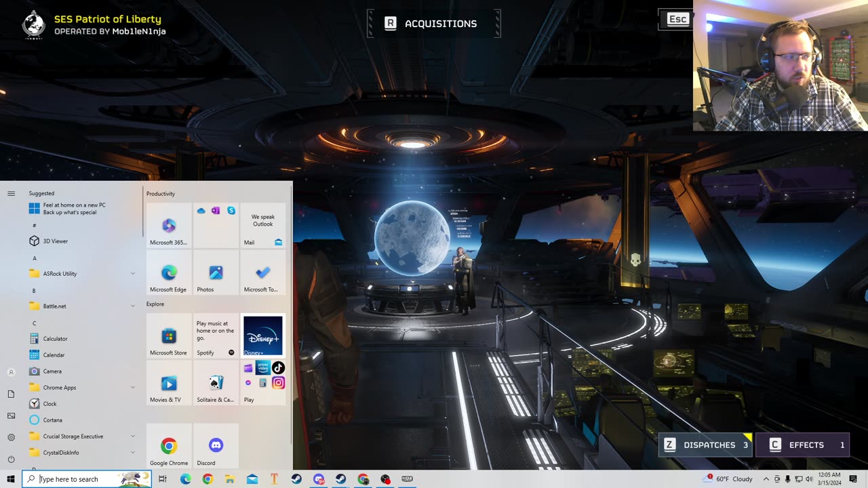Open Task View on the taskbar
Viewport: 868px width, 488px height.
coord(163,479)
